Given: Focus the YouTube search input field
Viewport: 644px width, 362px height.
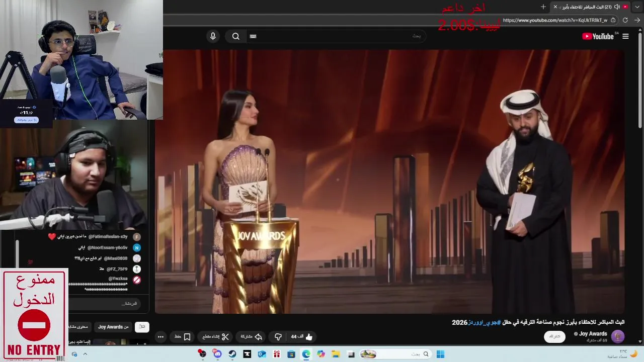Looking at the screenshot, I should point(337,36).
